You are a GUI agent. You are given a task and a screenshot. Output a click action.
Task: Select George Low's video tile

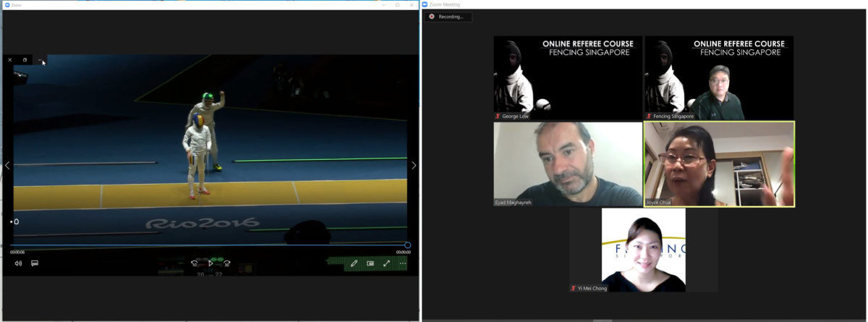click(568, 78)
